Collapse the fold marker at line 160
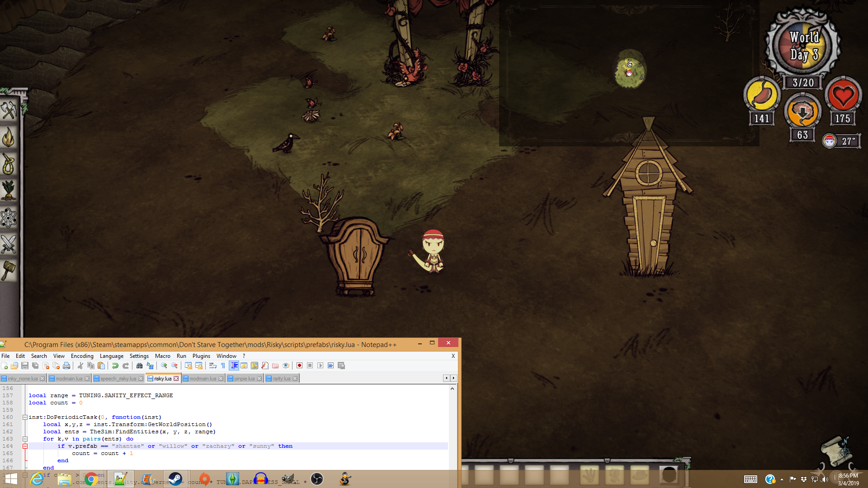This screenshot has width=868, height=488. (25, 417)
